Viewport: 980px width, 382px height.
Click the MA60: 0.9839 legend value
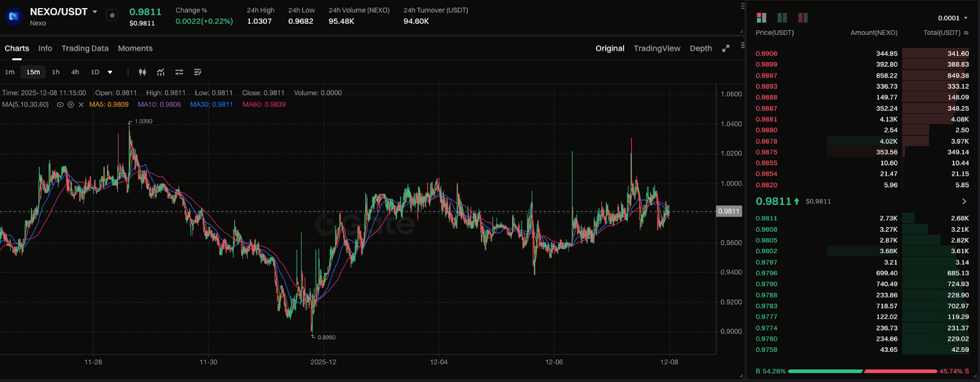pyautogui.click(x=264, y=105)
